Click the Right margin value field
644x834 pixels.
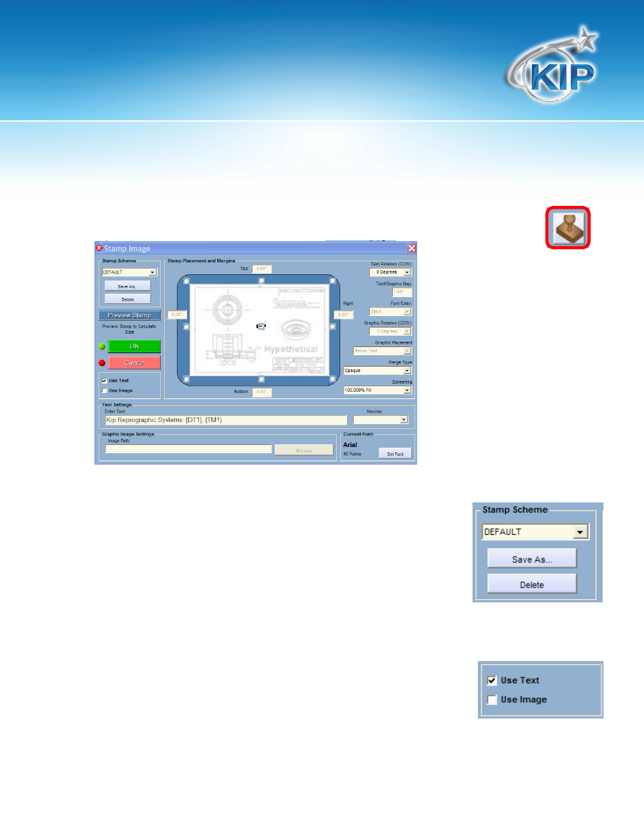pos(343,315)
